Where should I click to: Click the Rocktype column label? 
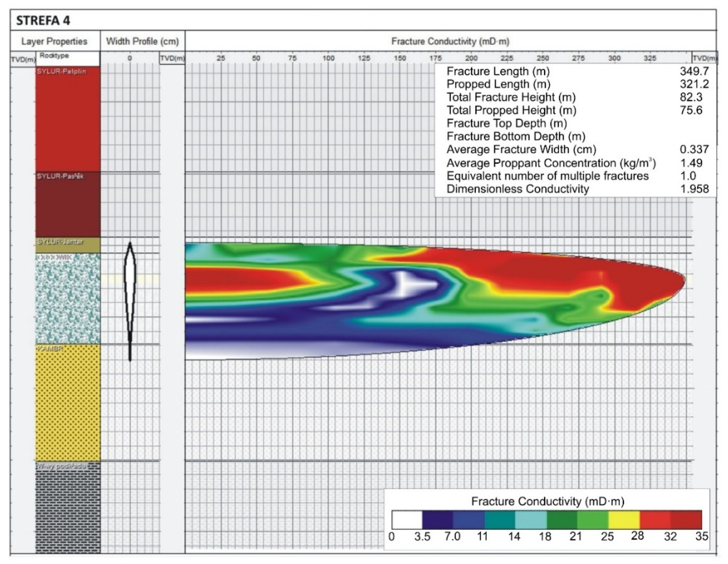click(54, 56)
